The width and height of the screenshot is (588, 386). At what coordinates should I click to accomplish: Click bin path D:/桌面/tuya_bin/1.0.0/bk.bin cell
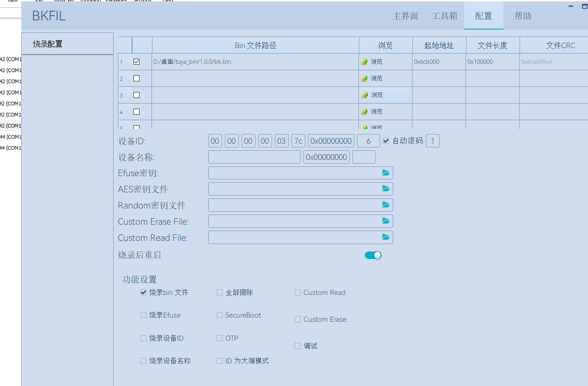click(x=255, y=61)
